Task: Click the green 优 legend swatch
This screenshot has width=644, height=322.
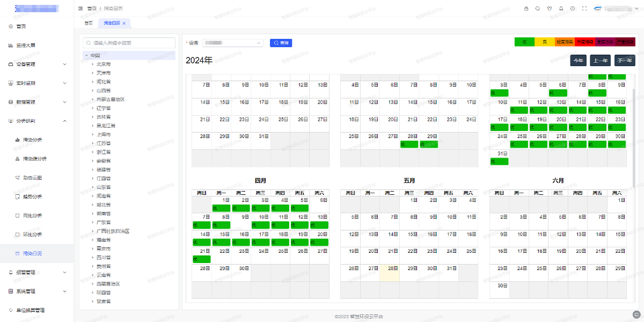Action: pos(524,42)
